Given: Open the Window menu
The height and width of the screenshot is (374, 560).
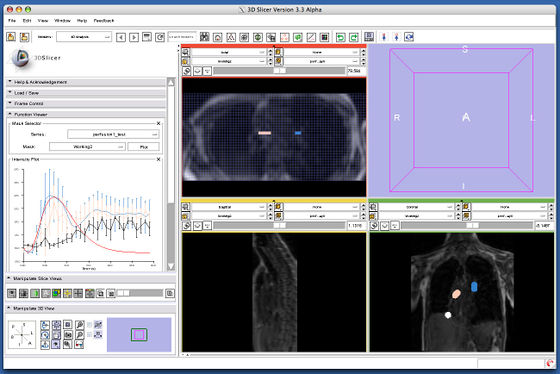Looking at the screenshot, I should [62, 21].
